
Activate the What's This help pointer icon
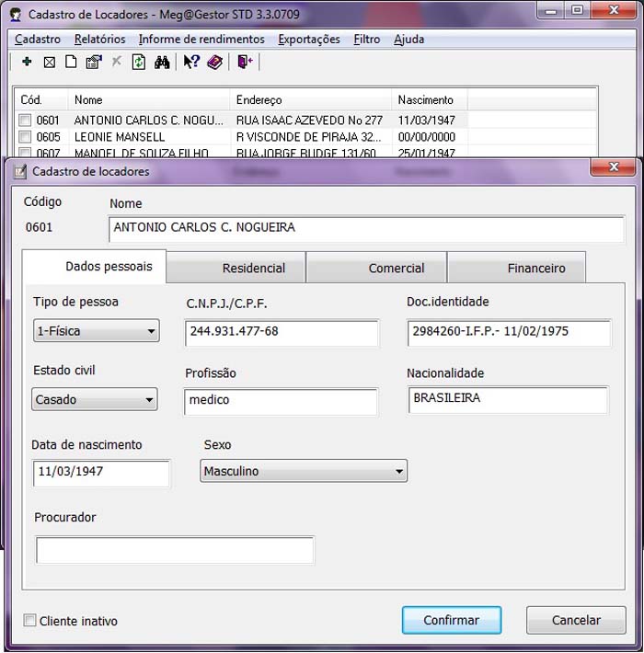[191, 62]
